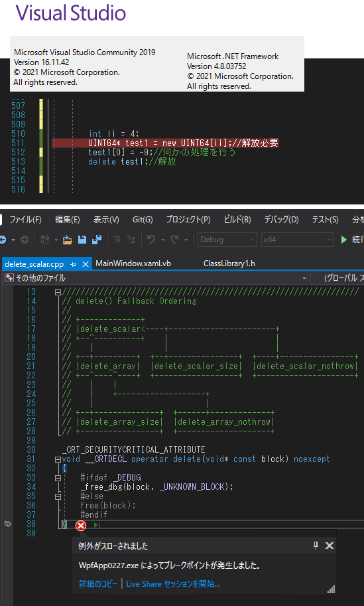Switch to the ClassLibrary1.h tab
This screenshot has height=606, width=364.
(229, 264)
